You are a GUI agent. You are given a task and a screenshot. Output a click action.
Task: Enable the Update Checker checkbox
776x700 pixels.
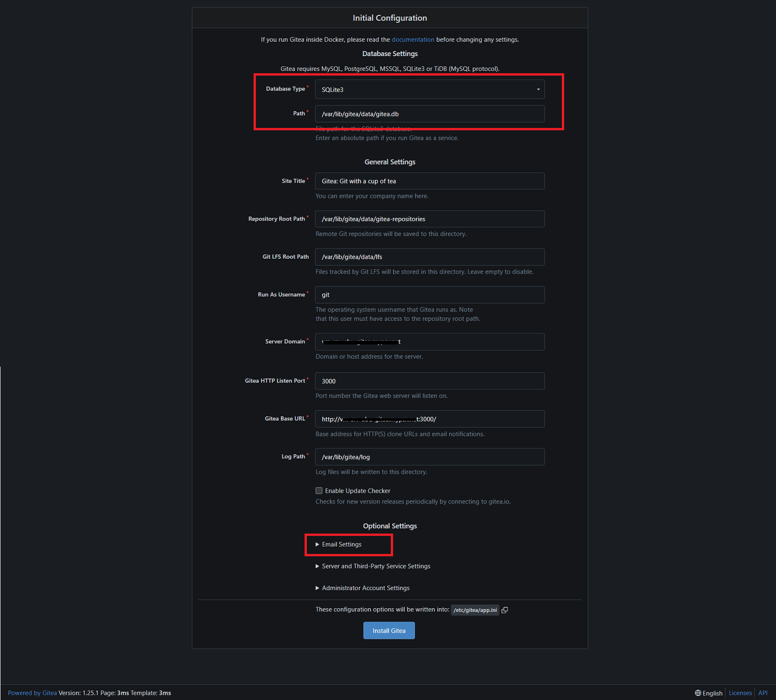tap(319, 491)
